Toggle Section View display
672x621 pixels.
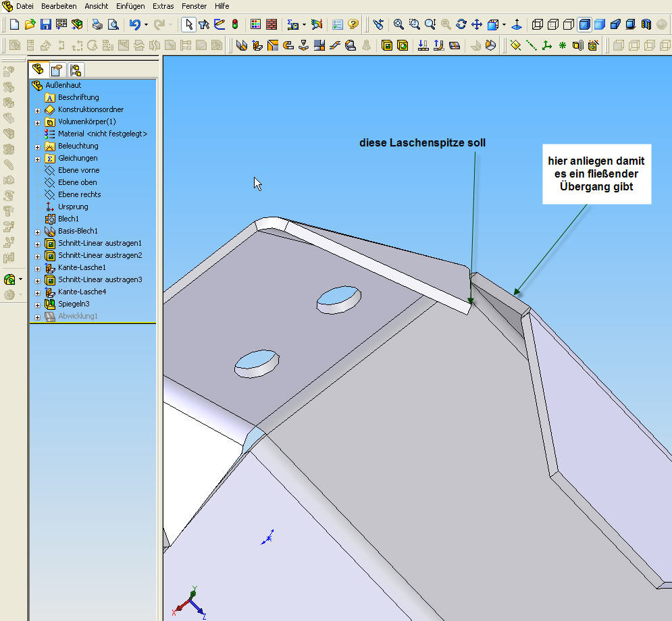[646, 25]
